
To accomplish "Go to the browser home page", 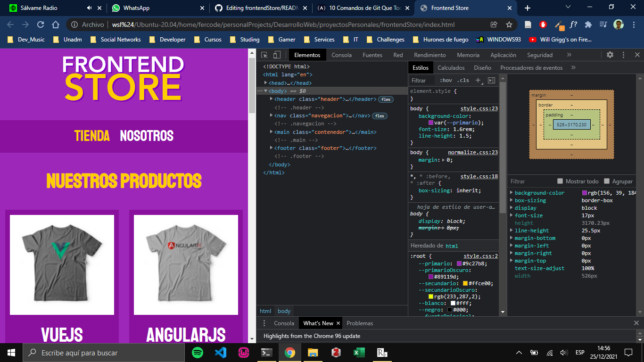I will (56, 25).
